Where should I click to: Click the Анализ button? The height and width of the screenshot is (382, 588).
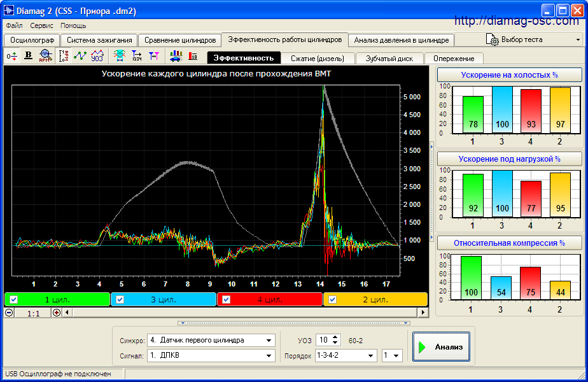pyautogui.click(x=442, y=347)
